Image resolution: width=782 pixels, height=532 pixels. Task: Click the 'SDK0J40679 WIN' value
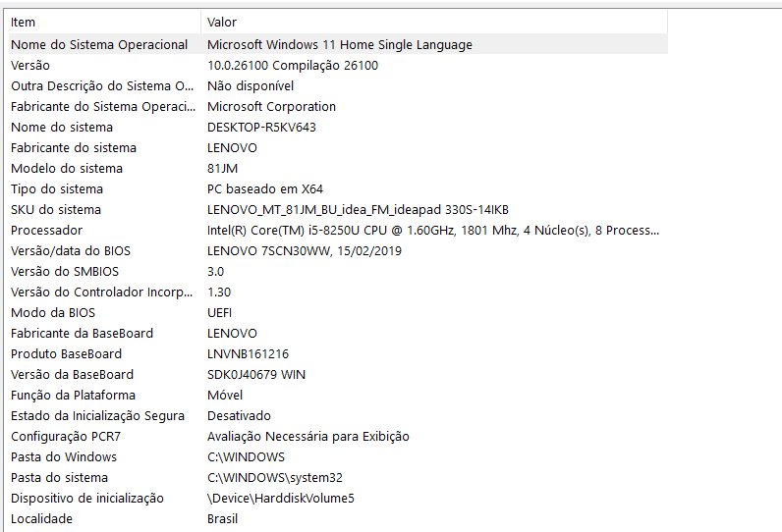(256, 375)
